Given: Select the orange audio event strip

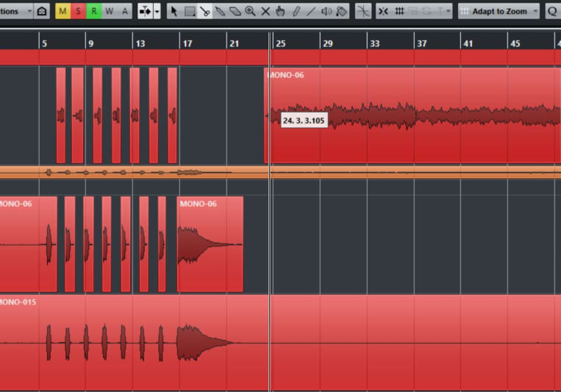Looking at the screenshot, I should (281, 172).
